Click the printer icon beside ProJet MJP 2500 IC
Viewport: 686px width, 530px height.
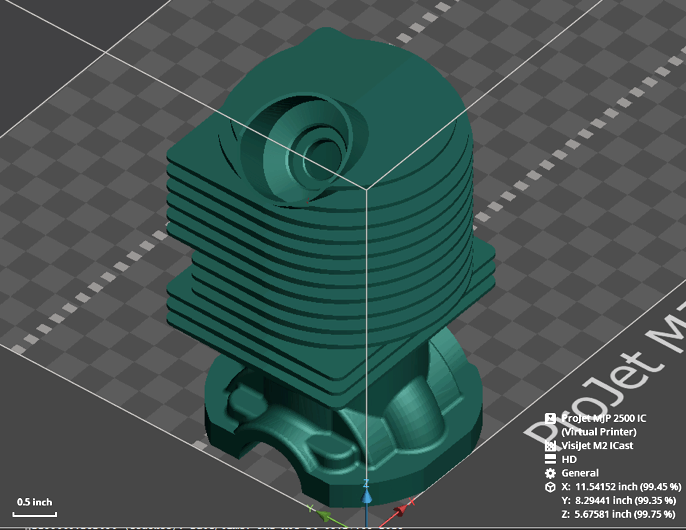coord(550,418)
